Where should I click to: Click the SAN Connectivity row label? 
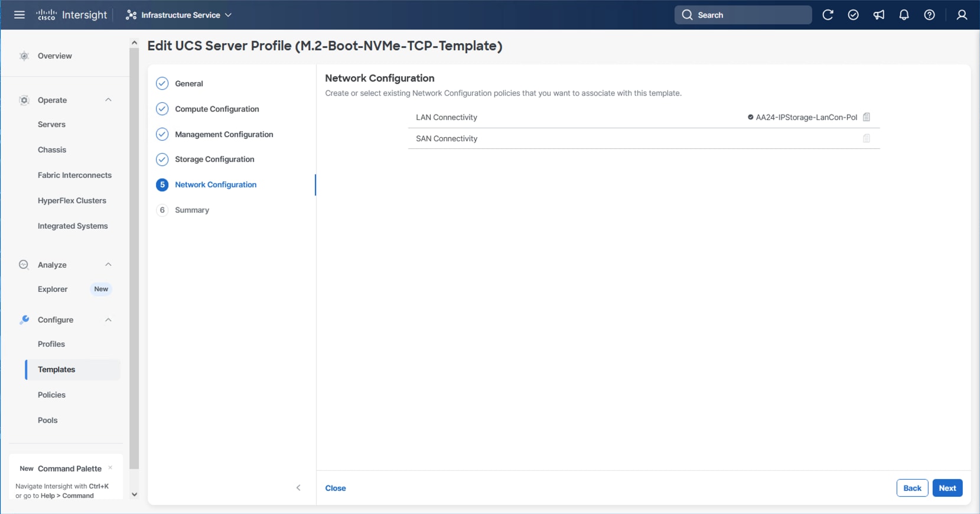[447, 139]
